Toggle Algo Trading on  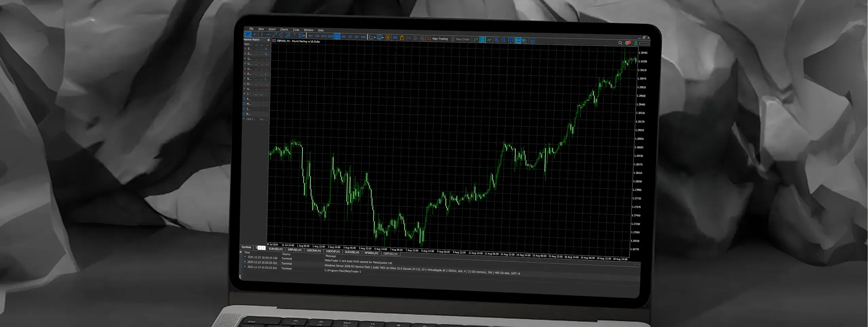(x=438, y=38)
